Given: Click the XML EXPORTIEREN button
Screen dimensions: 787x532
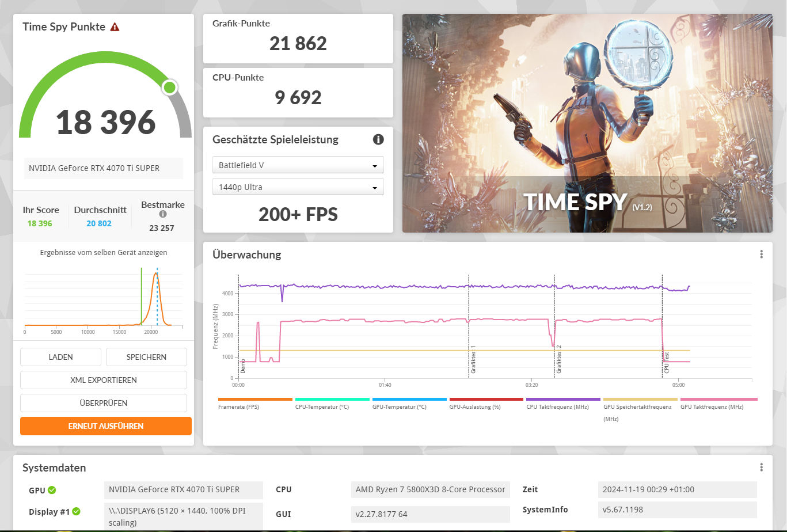Looking at the screenshot, I should click(x=104, y=380).
